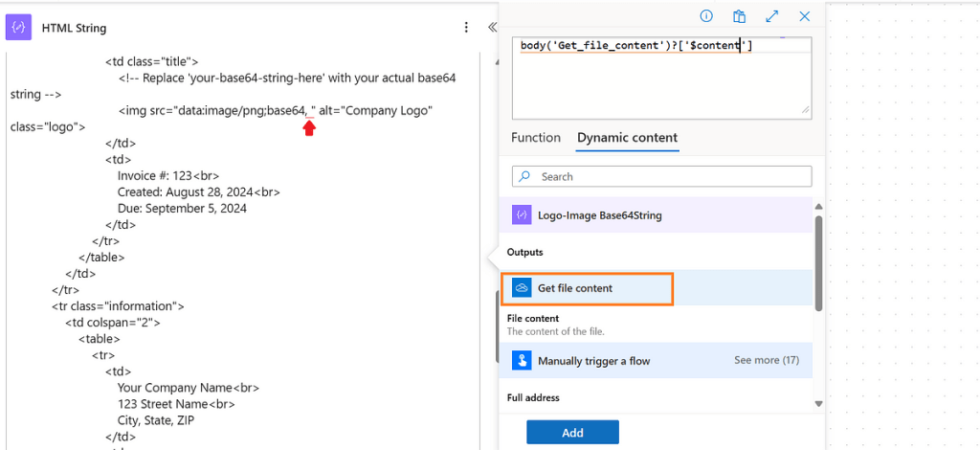Click the dynamic content list scrollbar
980x450 pixels.
tap(819, 262)
